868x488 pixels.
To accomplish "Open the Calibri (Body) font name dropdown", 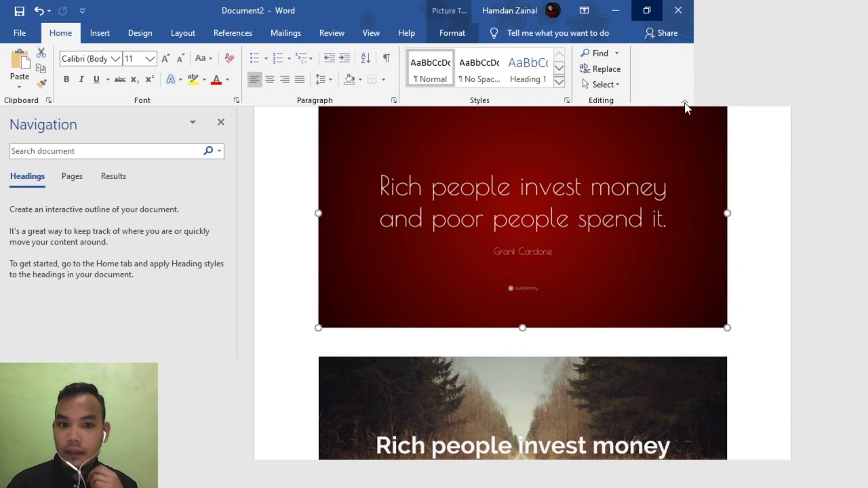I will (x=115, y=59).
